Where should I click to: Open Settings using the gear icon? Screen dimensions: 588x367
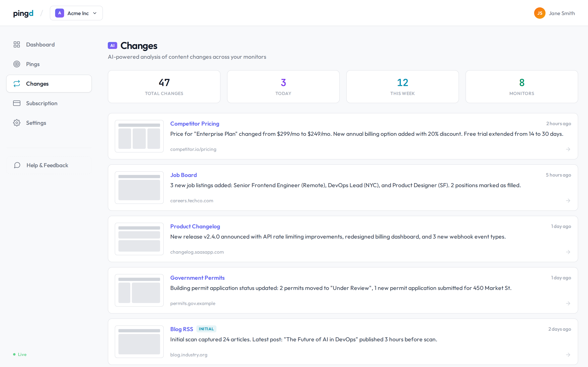click(17, 123)
